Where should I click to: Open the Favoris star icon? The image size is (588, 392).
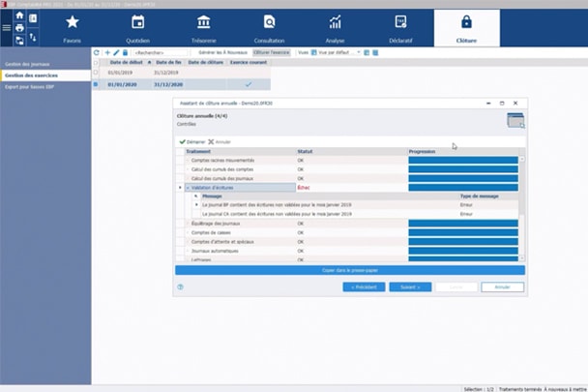[x=72, y=27]
